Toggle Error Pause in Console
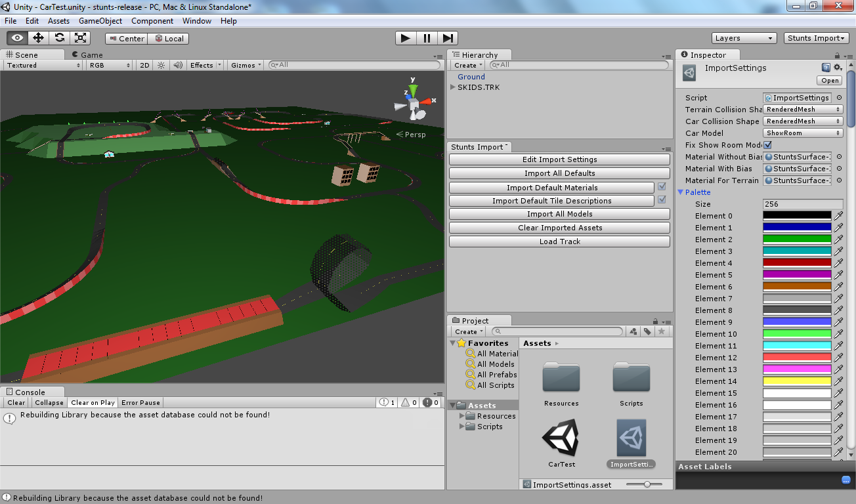 tap(140, 402)
